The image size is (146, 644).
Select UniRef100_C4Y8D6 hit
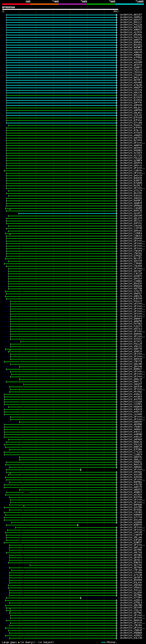131,572
